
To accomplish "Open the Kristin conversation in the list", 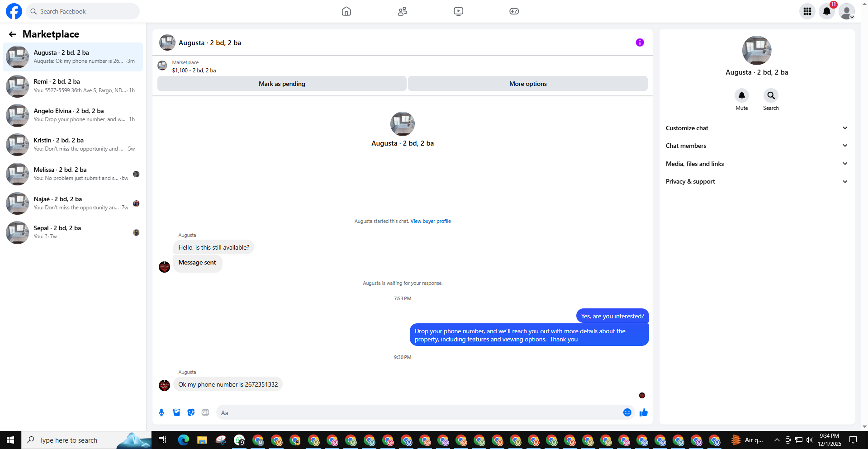I will (x=73, y=145).
